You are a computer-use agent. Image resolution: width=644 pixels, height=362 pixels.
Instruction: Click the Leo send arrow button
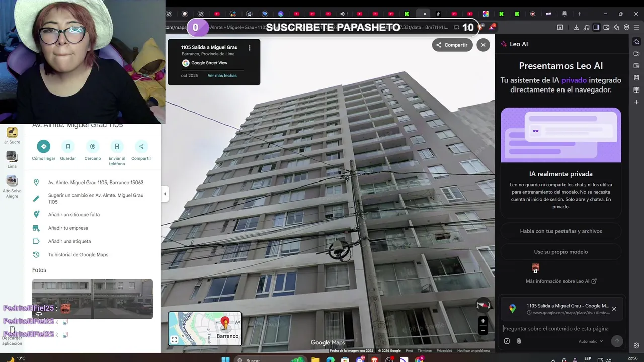617,341
